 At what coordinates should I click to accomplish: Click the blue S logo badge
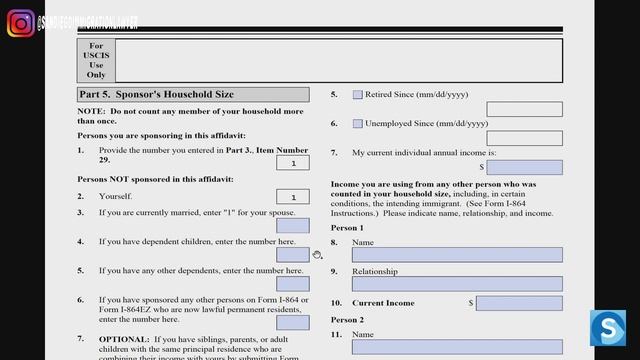point(608,328)
